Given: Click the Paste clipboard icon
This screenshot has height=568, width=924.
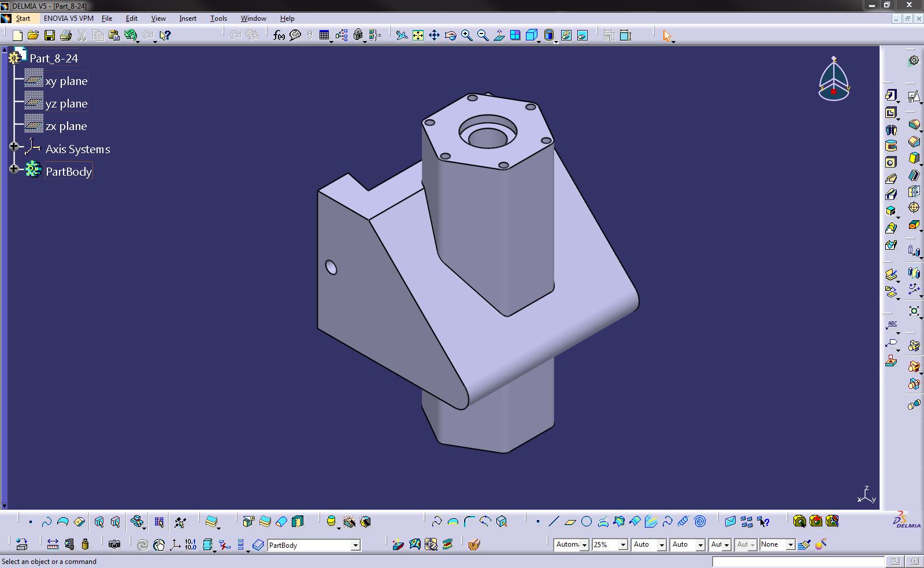Looking at the screenshot, I should pos(114,36).
